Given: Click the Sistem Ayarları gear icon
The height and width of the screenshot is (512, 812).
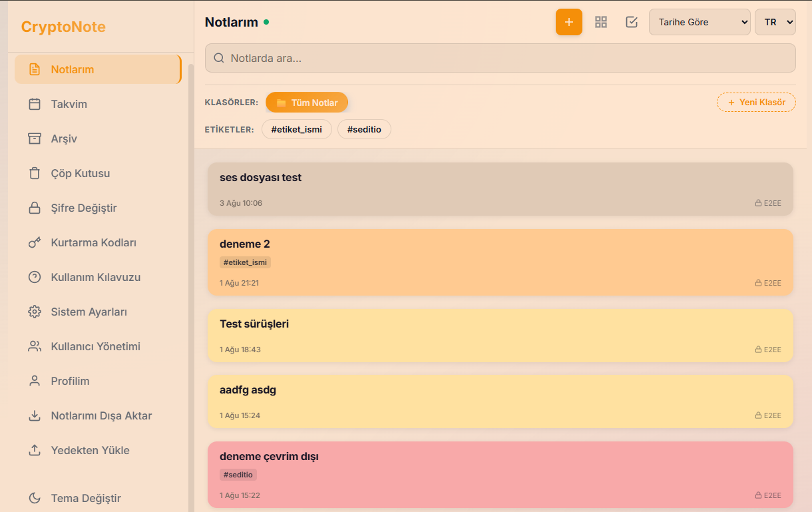Looking at the screenshot, I should click(x=35, y=312).
